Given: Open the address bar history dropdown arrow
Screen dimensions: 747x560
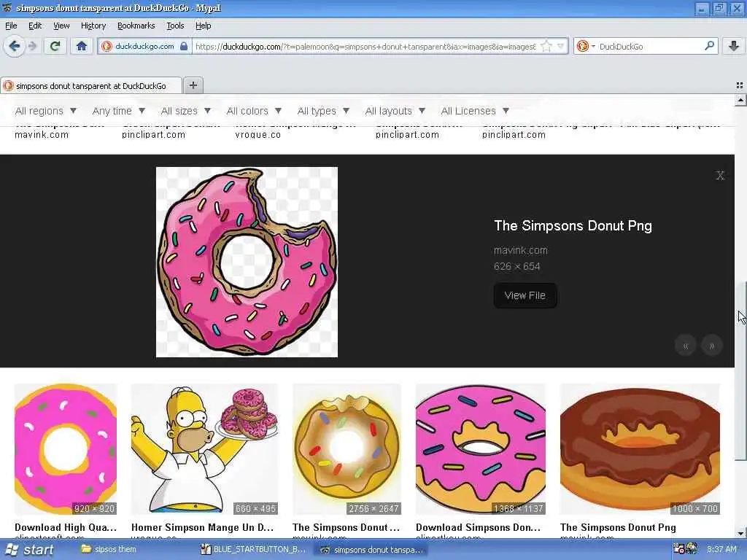Looking at the screenshot, I should (x=561, y=46).
